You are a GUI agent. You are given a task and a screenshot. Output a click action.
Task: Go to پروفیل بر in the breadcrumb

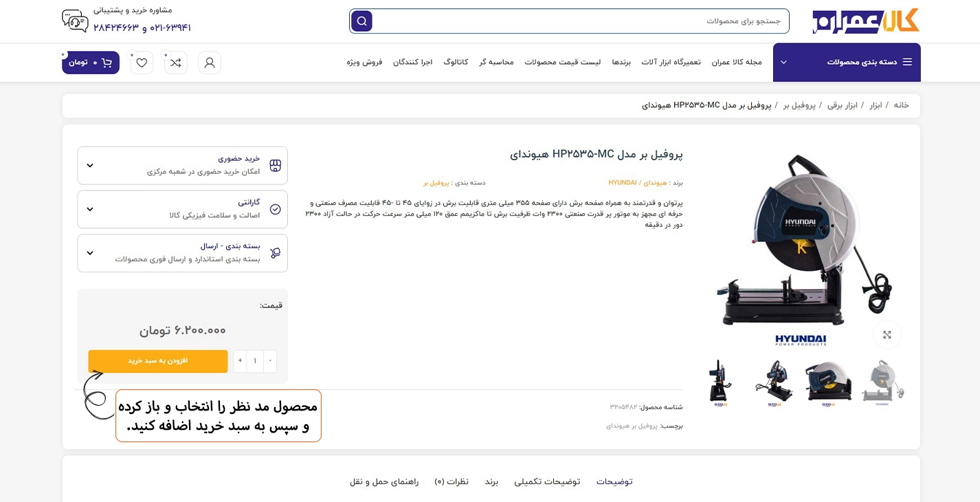click(x=799, y=105)
